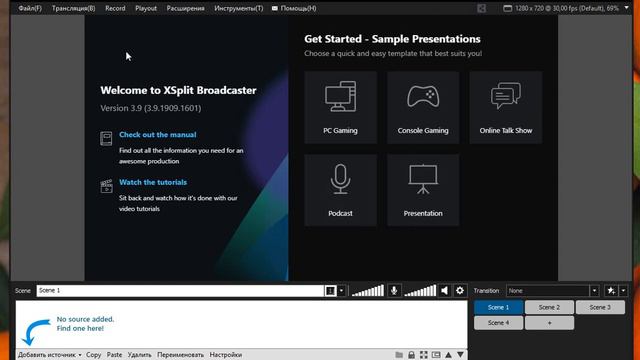Click the tutorials clapperboard icon
Screen dimensions: 640x360
(107, 186)
